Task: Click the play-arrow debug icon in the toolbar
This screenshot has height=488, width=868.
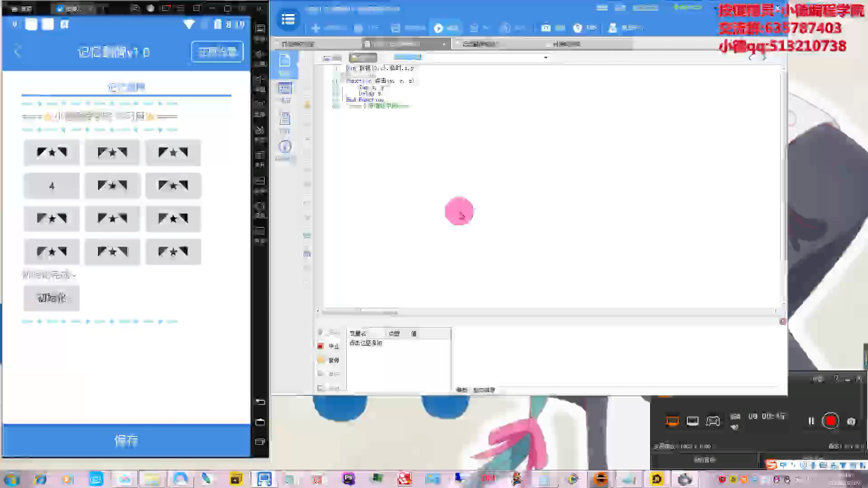Action: [438, 28]
